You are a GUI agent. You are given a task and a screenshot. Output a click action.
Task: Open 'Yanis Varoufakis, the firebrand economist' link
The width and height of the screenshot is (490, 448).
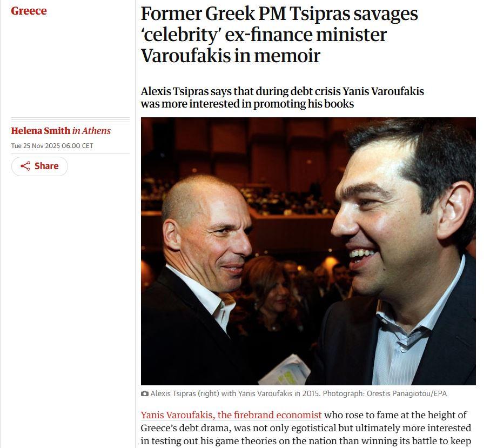(231, 415)
